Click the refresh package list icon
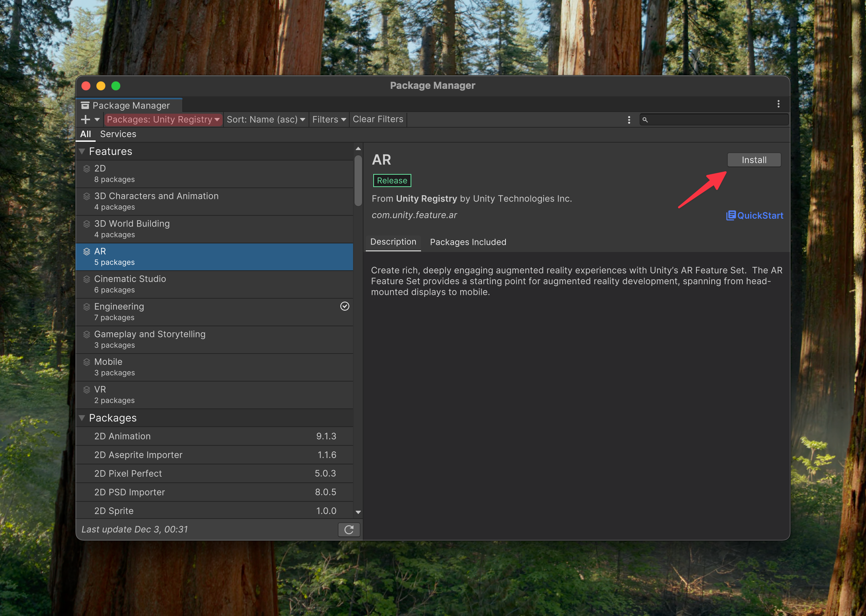The image size is (866, 616). (348, 529)
